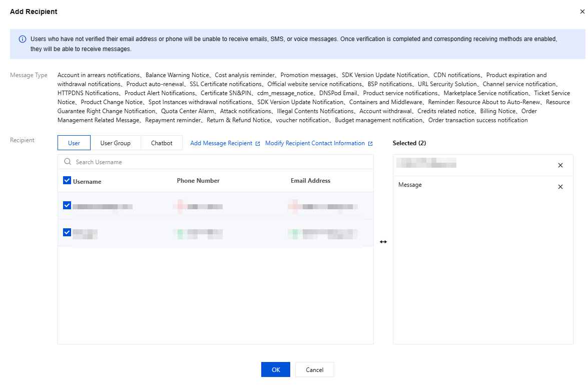This screenshot has height=386, width=588.
Task: Toggle the select-all Username header checkbox
Action: click(67, 181)
